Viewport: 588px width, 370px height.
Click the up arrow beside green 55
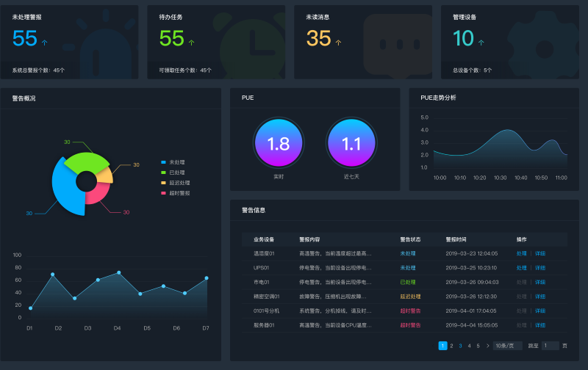tap(192, 43)
